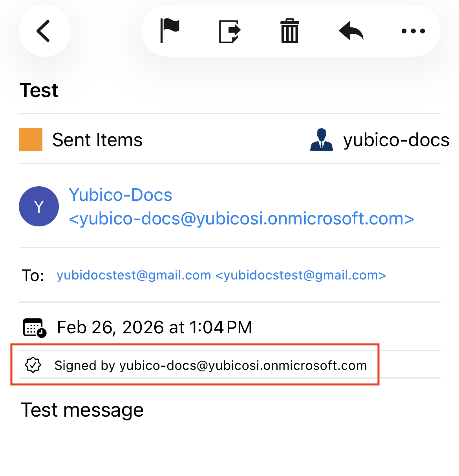Open recipient yubidocstest@gmail.com link

click(221, 275)
